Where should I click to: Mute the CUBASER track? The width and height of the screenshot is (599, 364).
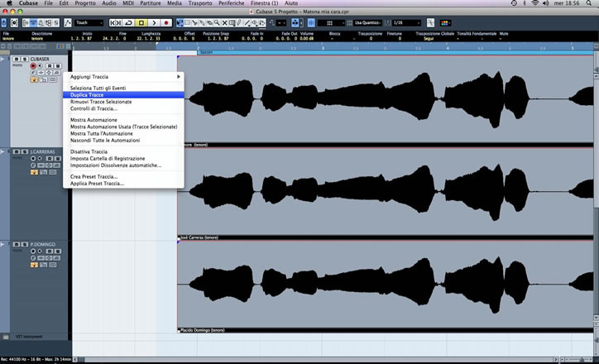click(17, 60)
